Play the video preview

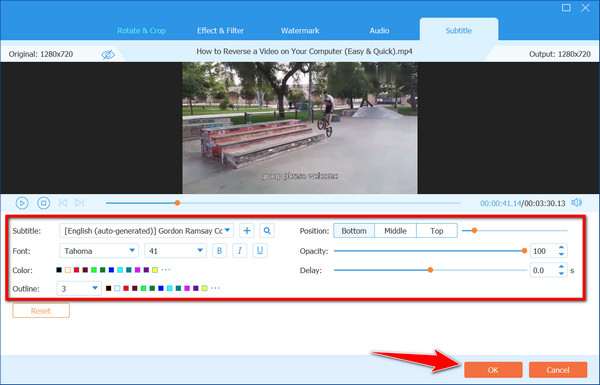click(22, 203)
